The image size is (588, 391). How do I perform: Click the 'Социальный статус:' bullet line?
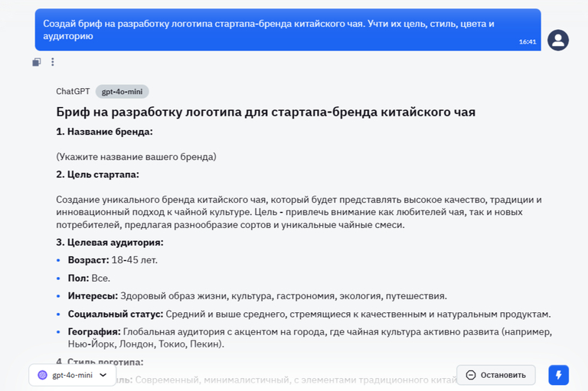(309, 314)
